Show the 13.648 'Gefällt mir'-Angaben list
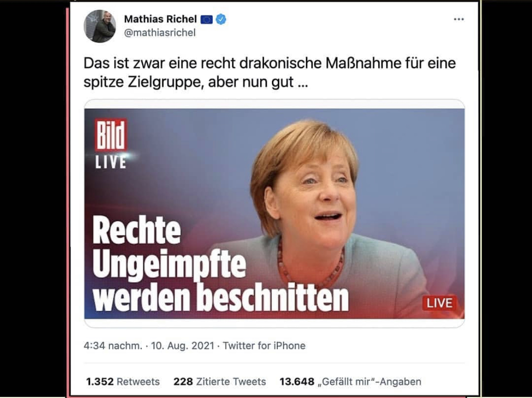532x398 pixels. point(350,382)
